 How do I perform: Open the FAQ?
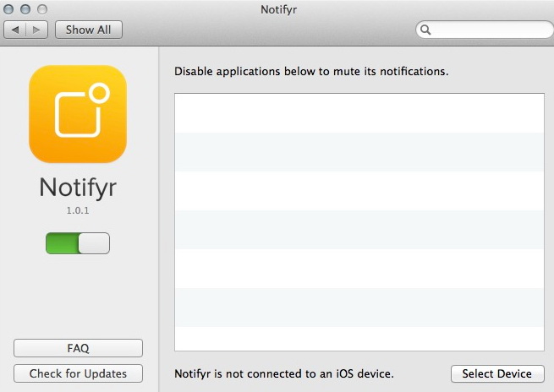click(x=78, y=348)
